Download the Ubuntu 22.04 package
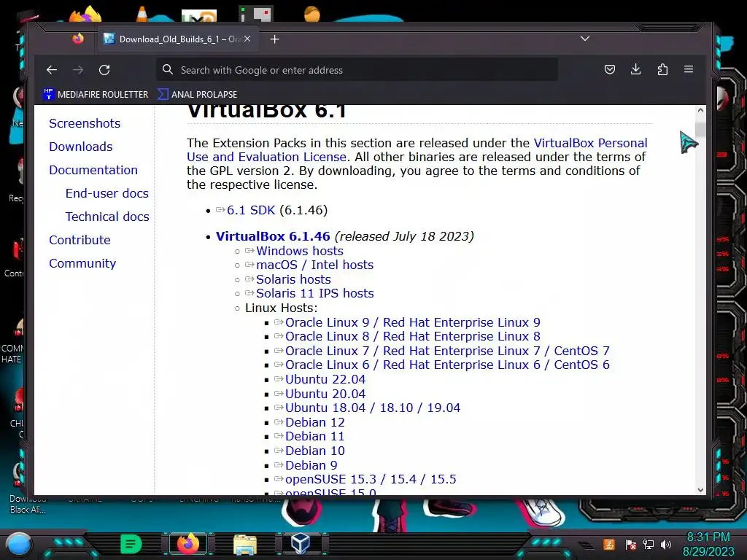 (x=325, y=379)
